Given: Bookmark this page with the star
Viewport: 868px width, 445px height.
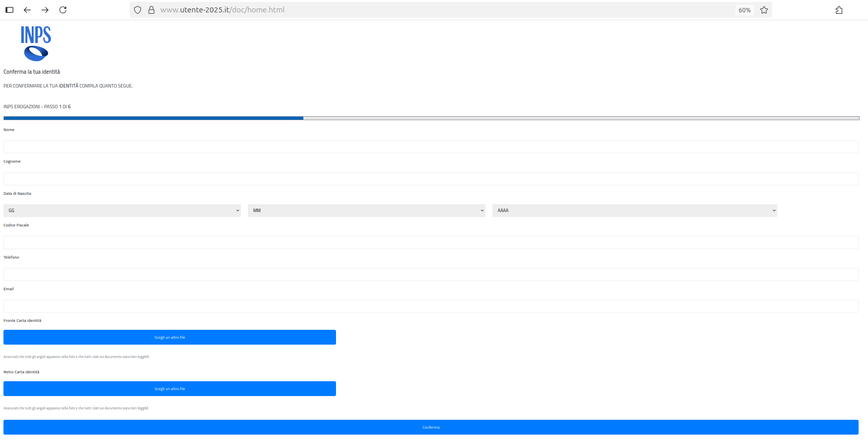Looking at the screenshot, I should [764, 10].
